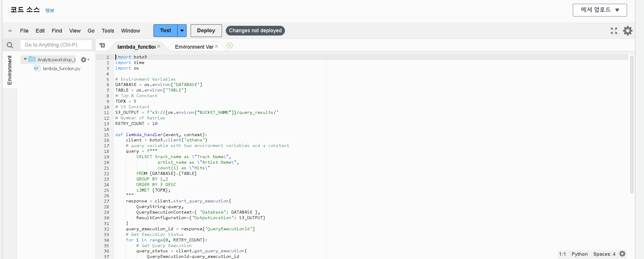Open the Window menu

tap(131, 31)
